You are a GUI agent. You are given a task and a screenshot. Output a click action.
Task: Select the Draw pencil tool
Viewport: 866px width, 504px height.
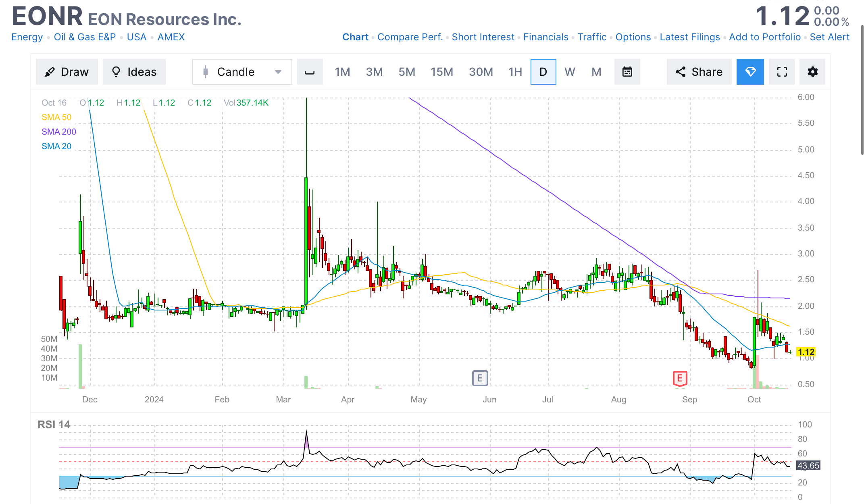(67, 71)
